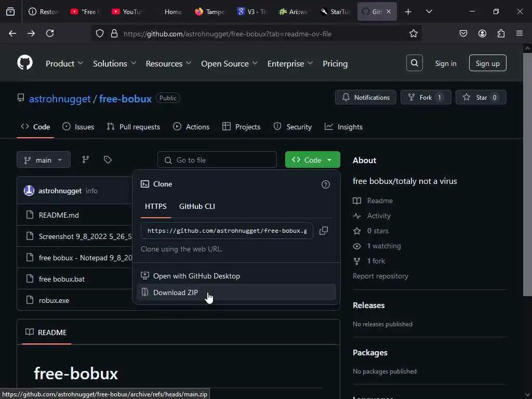Screen dimensions: 532x399
Task: Open the Activity link in About
Action: (x=379, y=216)
